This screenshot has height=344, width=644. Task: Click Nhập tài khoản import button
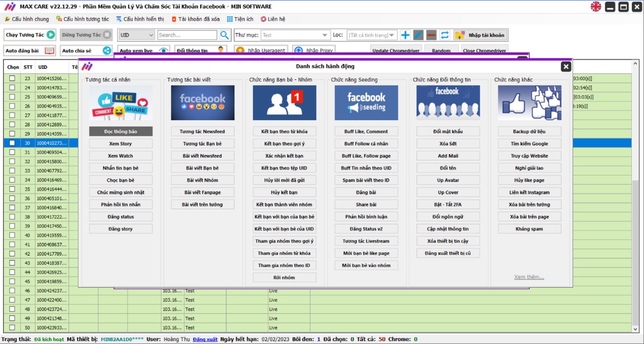click(x=480, y=35)
